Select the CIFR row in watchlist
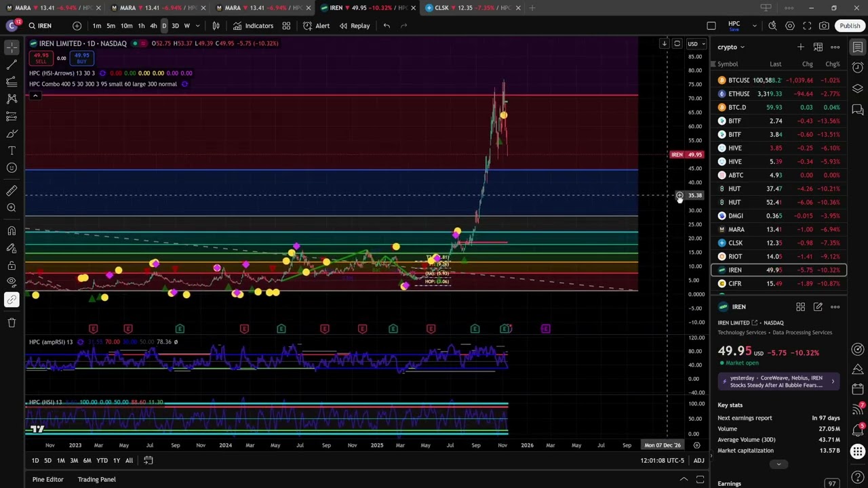This screenshot has height=488, width=868. tap(778, 283)
